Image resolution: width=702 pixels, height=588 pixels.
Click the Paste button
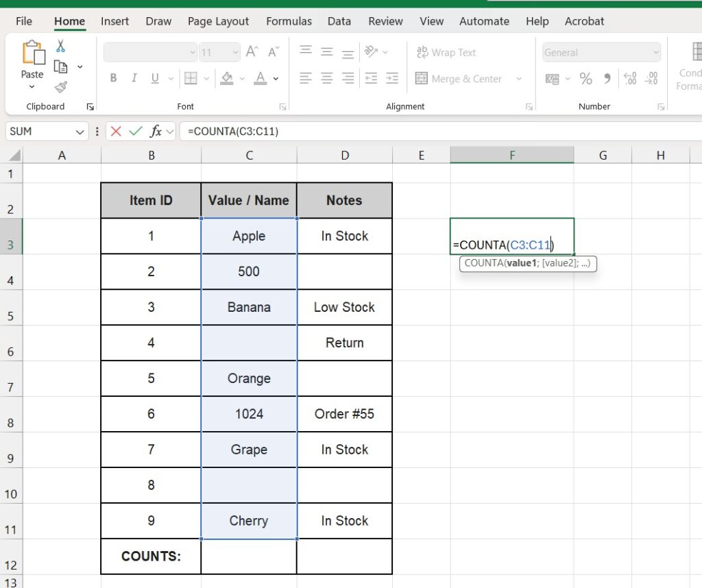(x=32, y=53)
